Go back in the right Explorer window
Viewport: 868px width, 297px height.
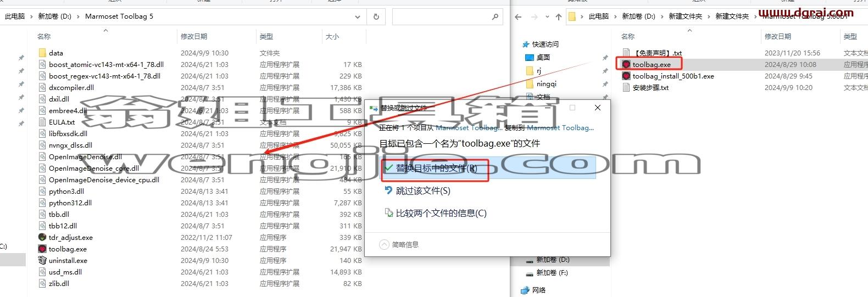(x=518, y=16)
